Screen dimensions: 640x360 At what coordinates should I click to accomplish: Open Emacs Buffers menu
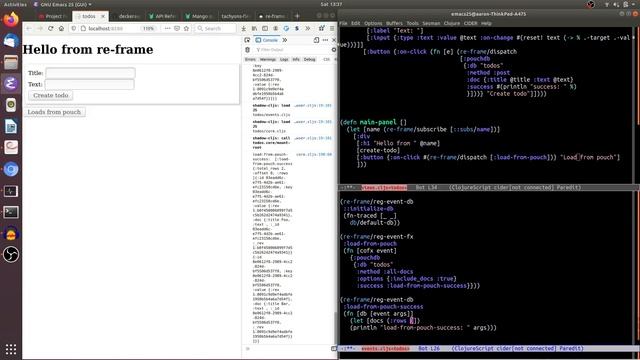(394, 23)
